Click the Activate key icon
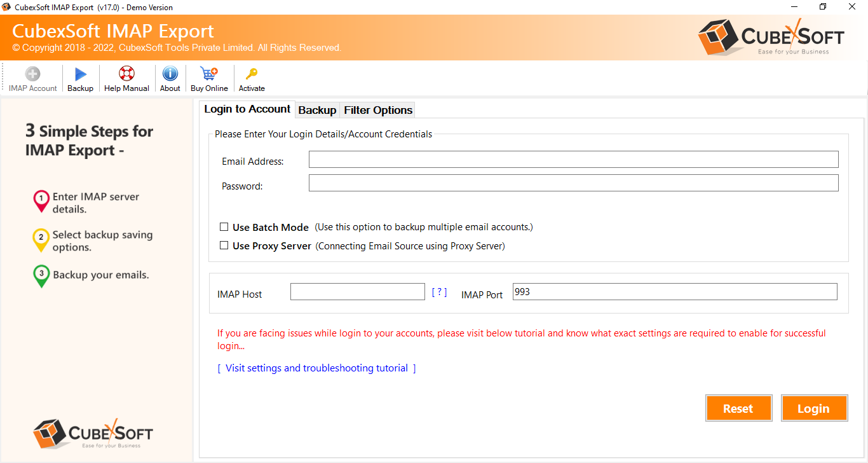The height and width of the screenshot is (463, 868). [x=252, y=74]
